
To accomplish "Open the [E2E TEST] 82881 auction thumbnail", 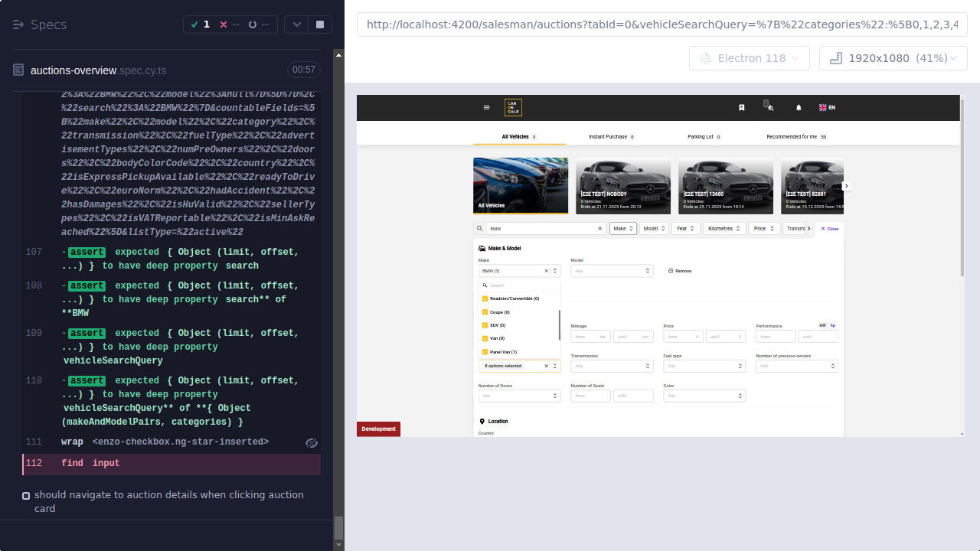I will (x=812, y=185).
